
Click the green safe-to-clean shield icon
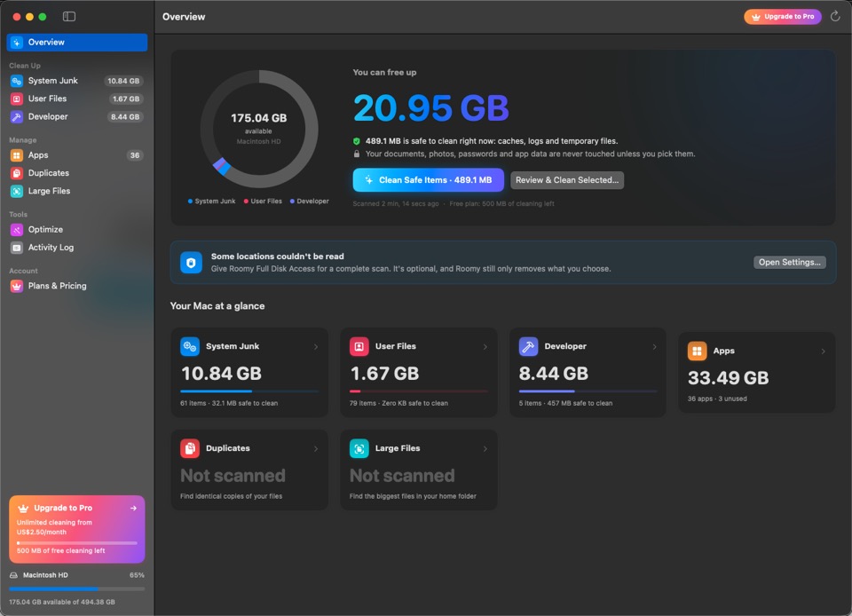point(357,141)
